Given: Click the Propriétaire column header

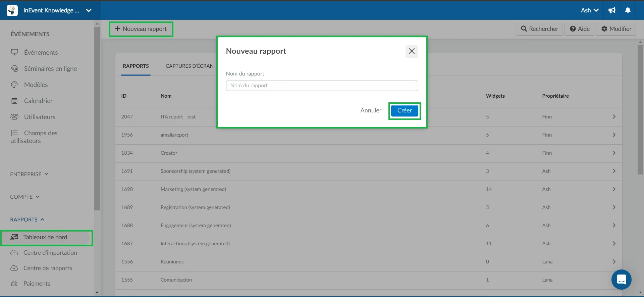Looking at the screenshot, I should [x=555, y=96].
